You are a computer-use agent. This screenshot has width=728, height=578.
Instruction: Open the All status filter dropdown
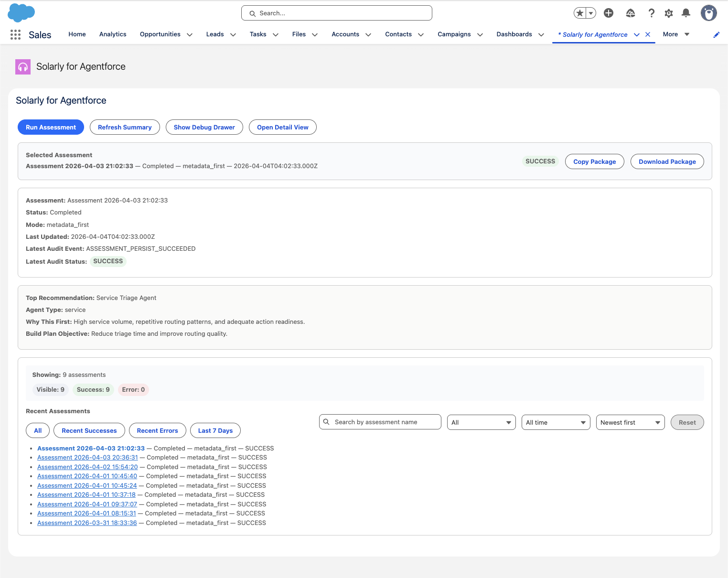coord(482,422)
